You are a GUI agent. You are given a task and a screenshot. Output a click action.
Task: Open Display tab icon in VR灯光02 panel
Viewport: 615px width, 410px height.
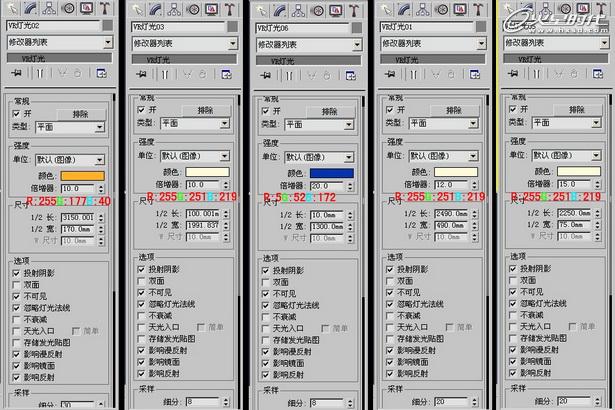click(86, 8)
